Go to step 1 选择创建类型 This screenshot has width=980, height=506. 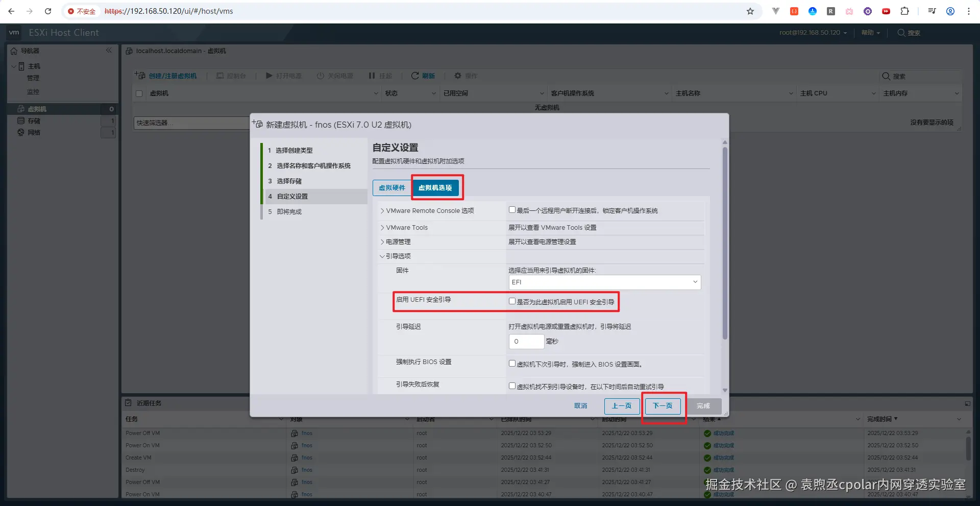pos(290,151)
